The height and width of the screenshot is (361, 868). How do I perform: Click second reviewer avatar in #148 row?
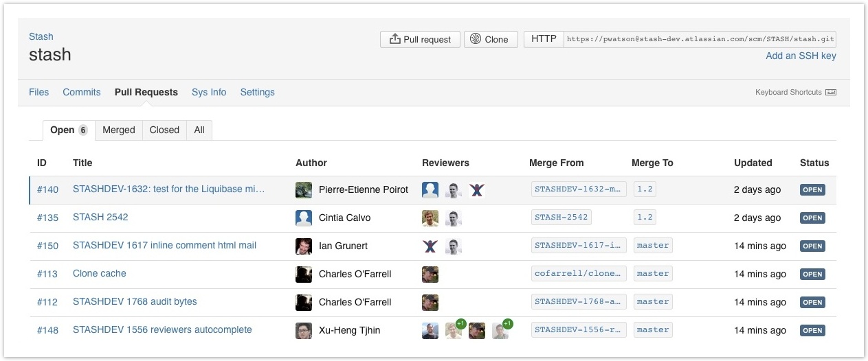point(454,331)
